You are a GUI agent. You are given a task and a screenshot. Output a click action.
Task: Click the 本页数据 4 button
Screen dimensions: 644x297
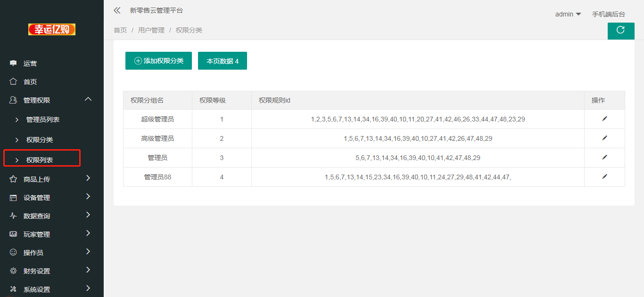tap(223, 61)
